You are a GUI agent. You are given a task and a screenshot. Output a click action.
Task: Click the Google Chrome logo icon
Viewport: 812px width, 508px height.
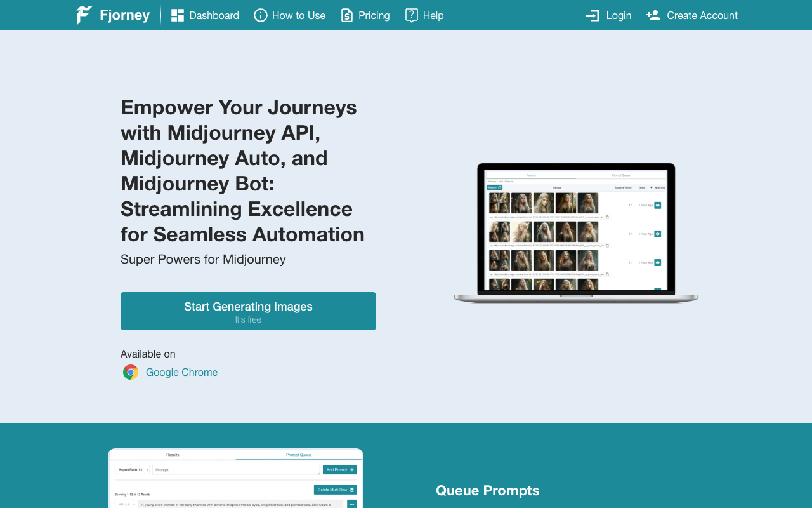pos(131,372)
